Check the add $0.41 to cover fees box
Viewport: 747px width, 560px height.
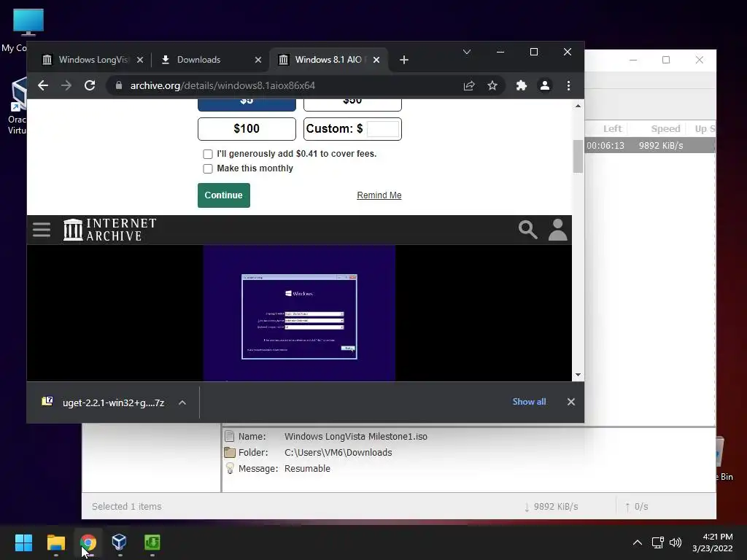208,155
